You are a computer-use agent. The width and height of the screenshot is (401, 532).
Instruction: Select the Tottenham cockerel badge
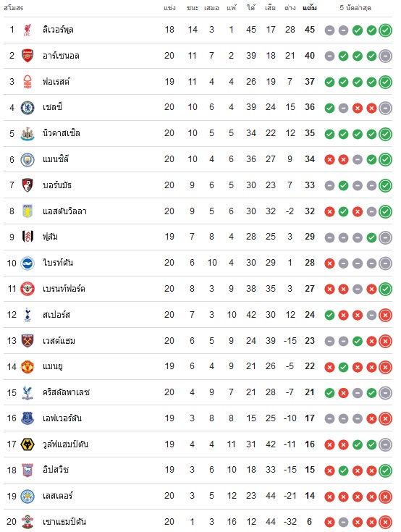tap(28, 315)
